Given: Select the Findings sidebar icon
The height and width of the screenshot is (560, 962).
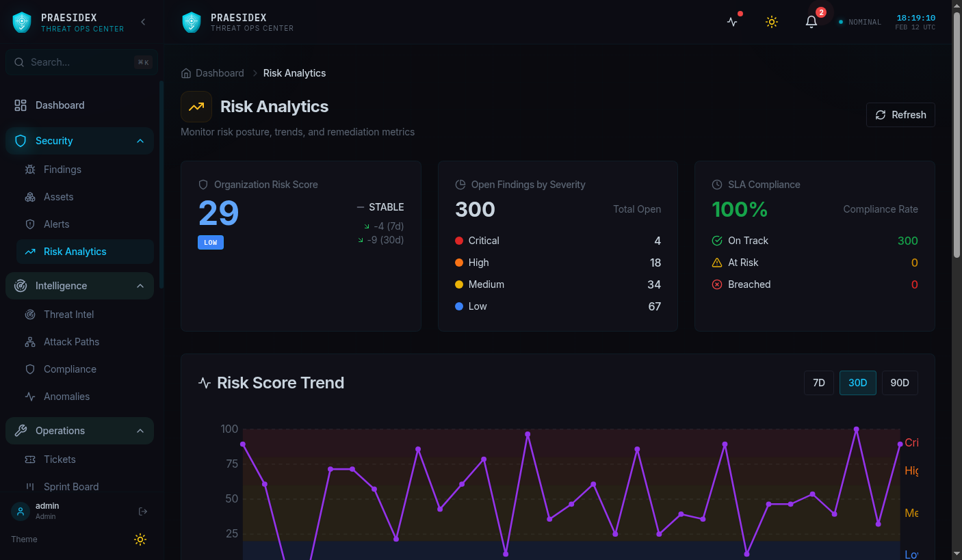Looking at the screenshot, I should tap(30, 170).
